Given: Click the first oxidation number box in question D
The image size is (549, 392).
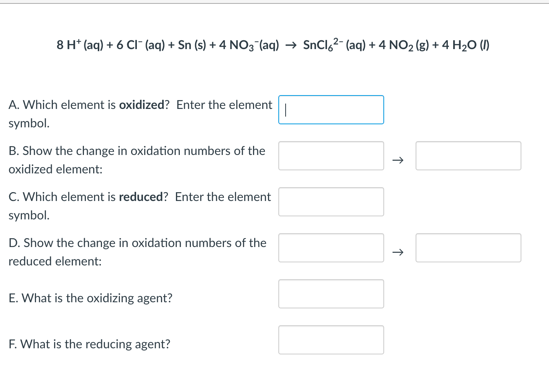Looking at the screenshot, I should point(331,248).
